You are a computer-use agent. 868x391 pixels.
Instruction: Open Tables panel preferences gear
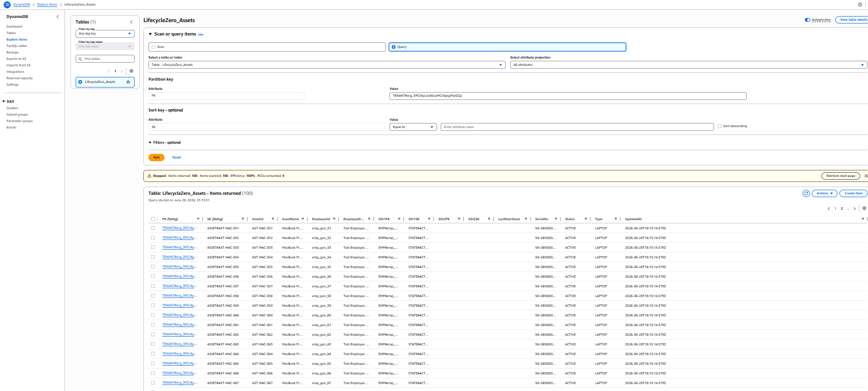coord(131,71)
